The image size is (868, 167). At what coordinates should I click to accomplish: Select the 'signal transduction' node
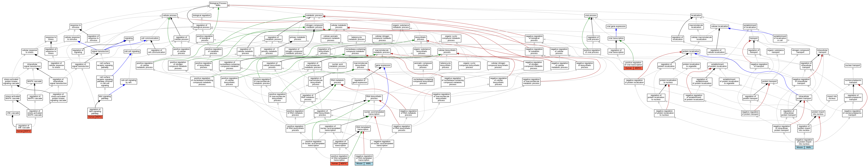[100, 51]
